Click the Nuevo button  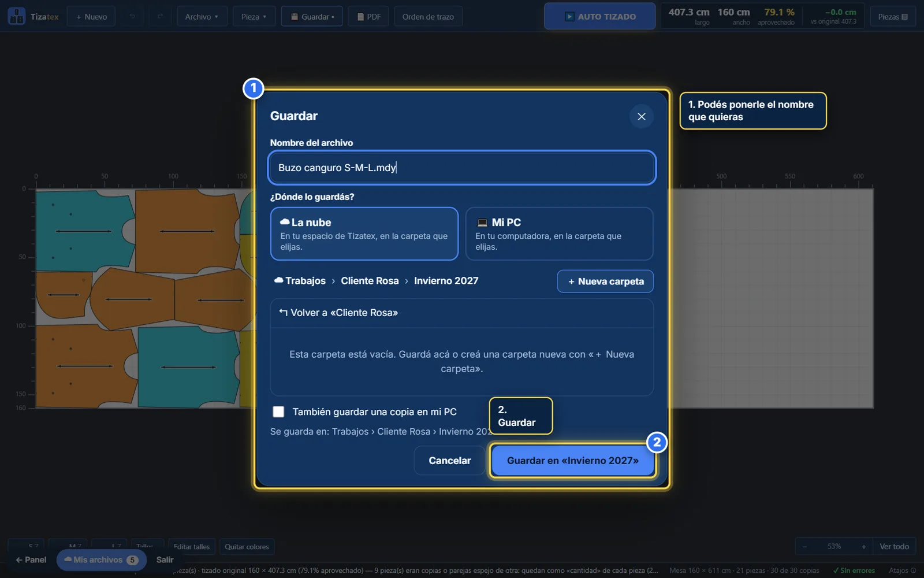(91, 17)
